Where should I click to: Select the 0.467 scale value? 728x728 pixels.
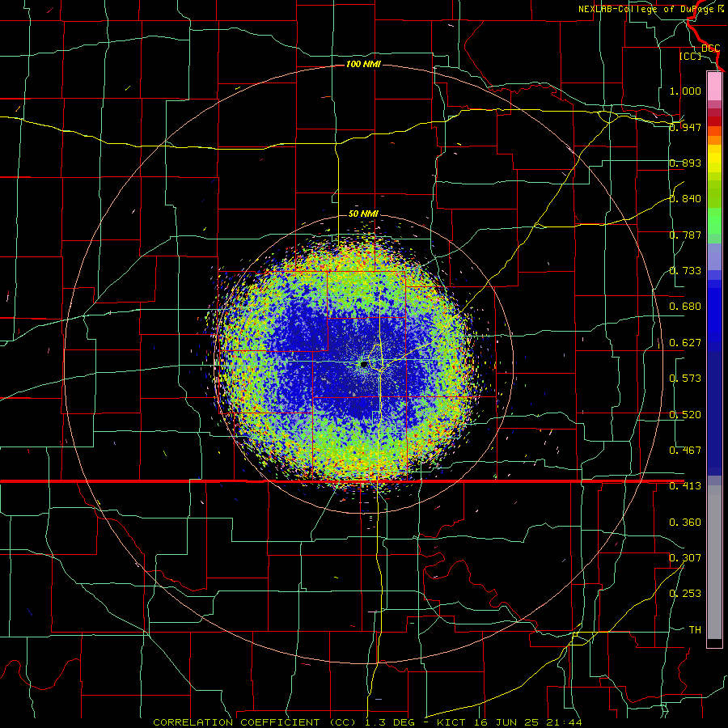[685, 451]
